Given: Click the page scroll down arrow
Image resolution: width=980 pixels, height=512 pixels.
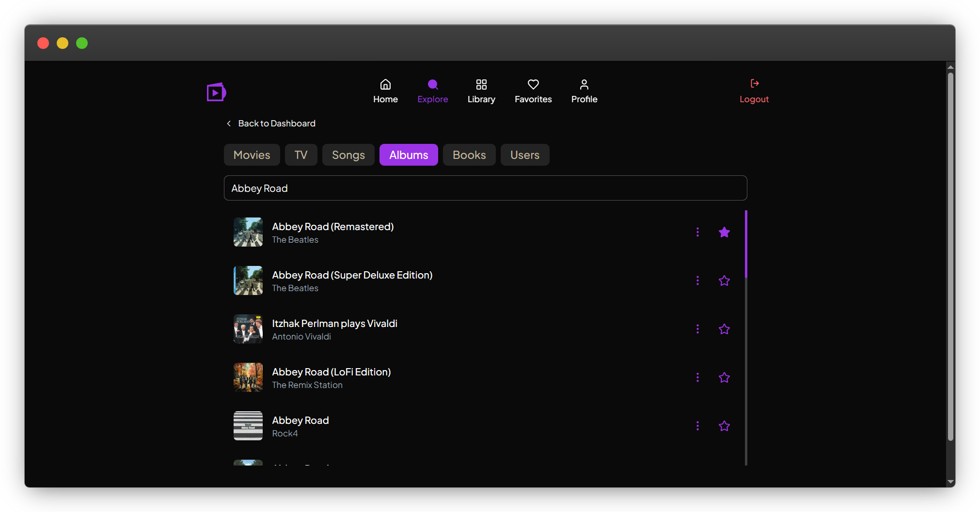Looking at the screenshot, I should [x=950, y=482].
